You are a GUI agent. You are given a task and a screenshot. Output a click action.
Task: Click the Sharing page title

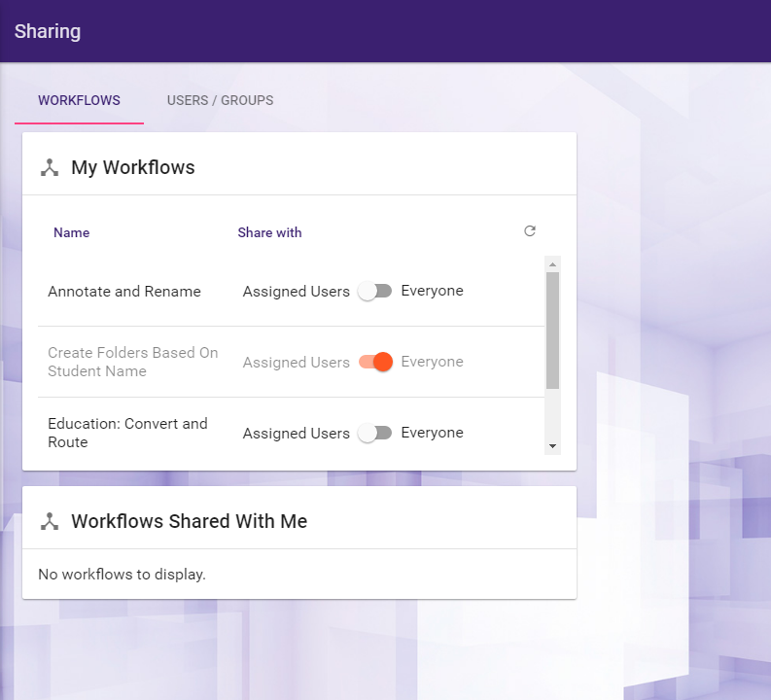pyautogui.click(x=48, y=31)
